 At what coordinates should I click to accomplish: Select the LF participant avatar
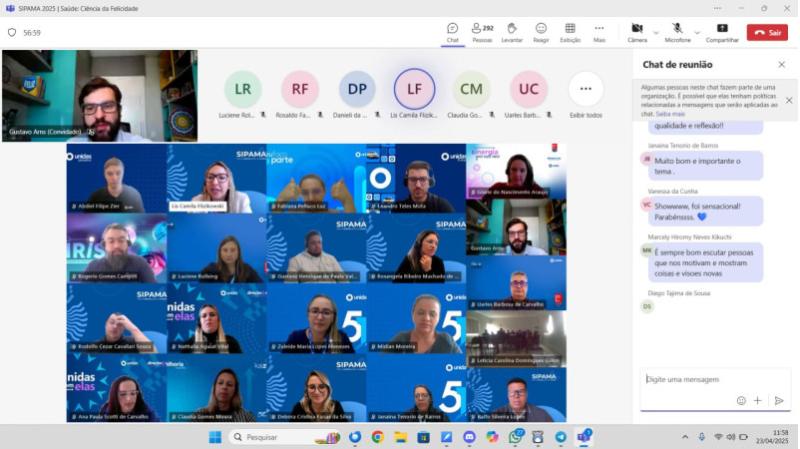(x=414, y=89)
